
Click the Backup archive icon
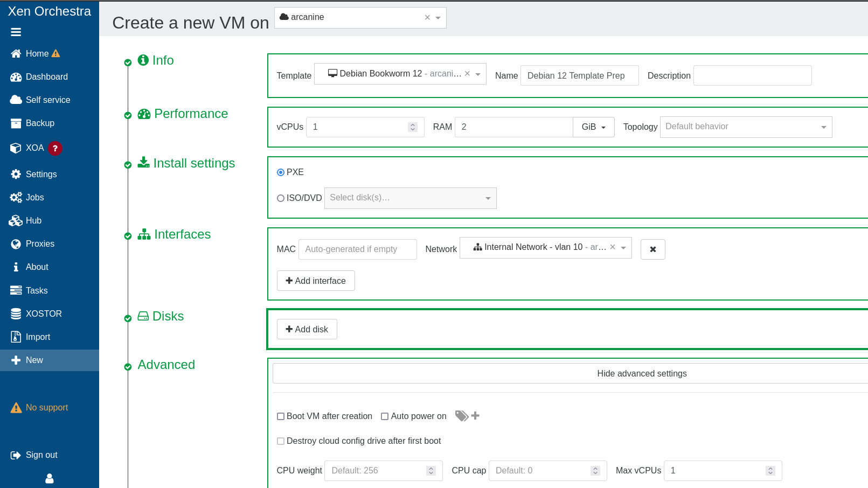tap(16, 123)
